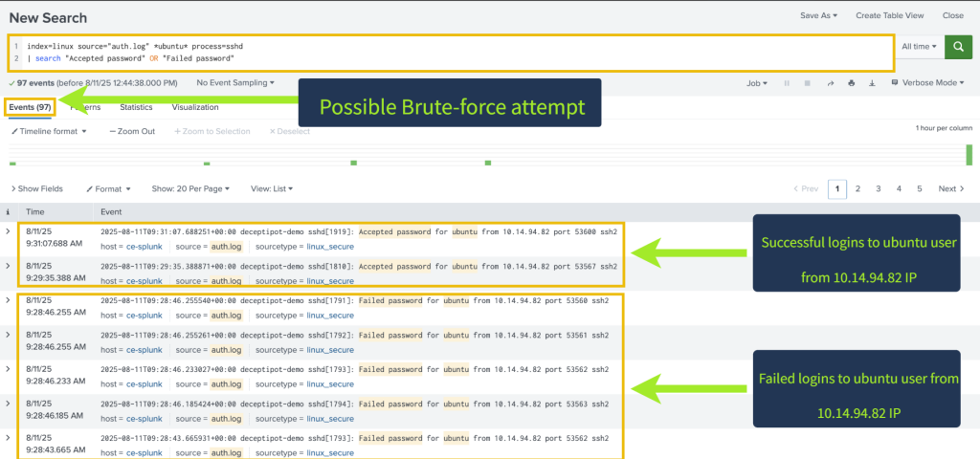The width and height of the screenshot is (980, 459).
Task: Expand the event row at 9:29:35
Action: (x=10, y=266)
